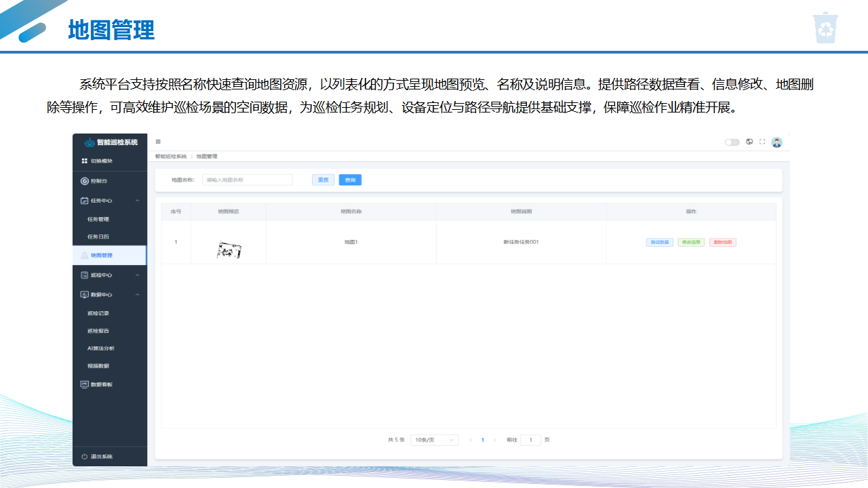Open AI算法分析 menu item
The width and height of the screenshot is (868, 488).
coord(101,348)
